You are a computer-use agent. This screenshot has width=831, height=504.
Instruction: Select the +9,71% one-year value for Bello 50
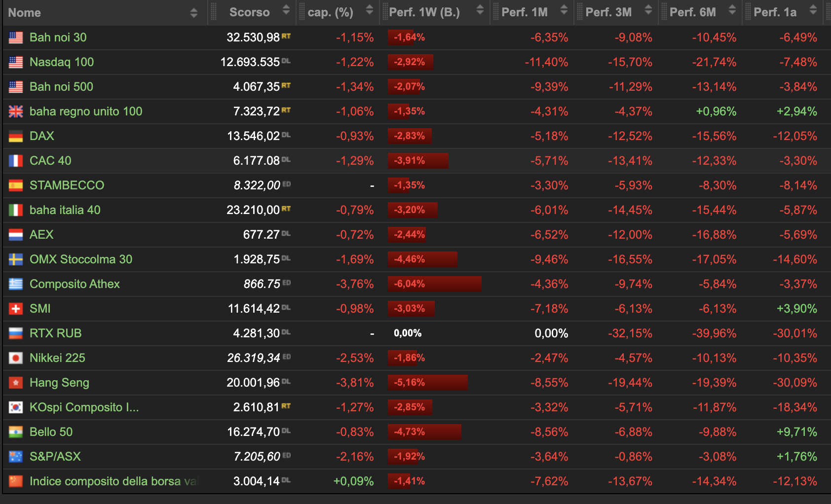click(797, 432)
